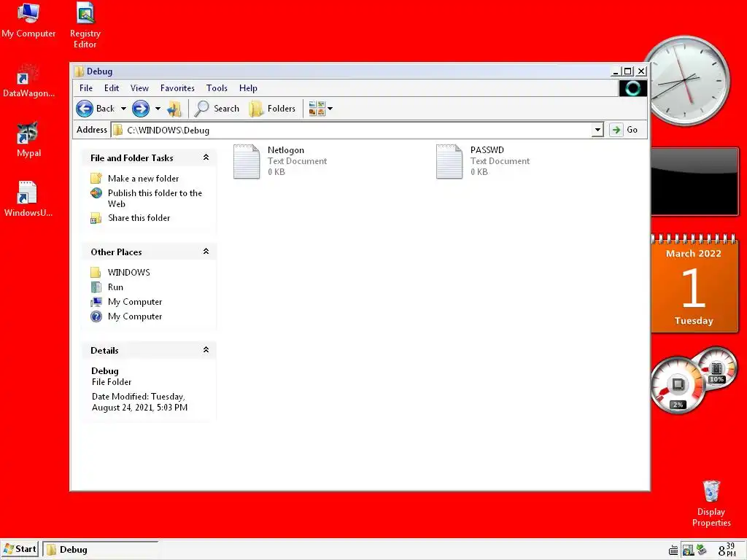Click the network monitor tray icon
747x560 pixels.
pos(687,550)
